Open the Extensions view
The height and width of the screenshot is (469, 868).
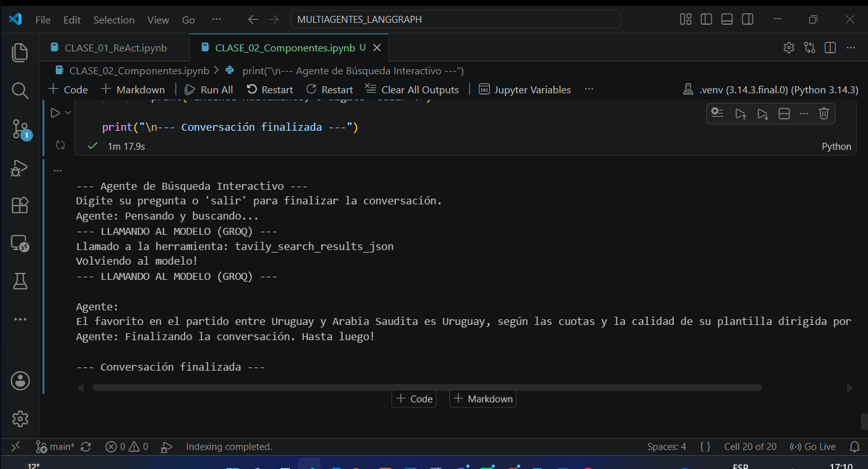pyautogui.click(x=20, y=205)
